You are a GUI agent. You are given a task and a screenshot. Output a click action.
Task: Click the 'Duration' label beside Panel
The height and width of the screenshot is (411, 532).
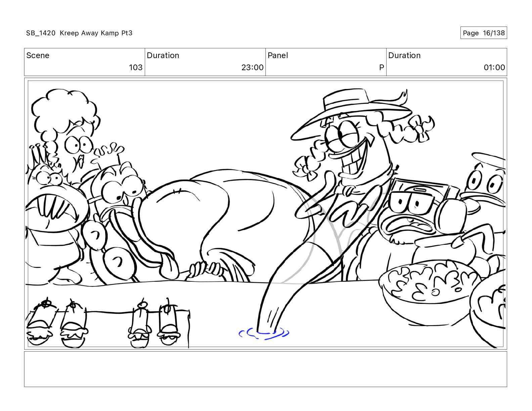pyautogui.click(x=404, y=55)
